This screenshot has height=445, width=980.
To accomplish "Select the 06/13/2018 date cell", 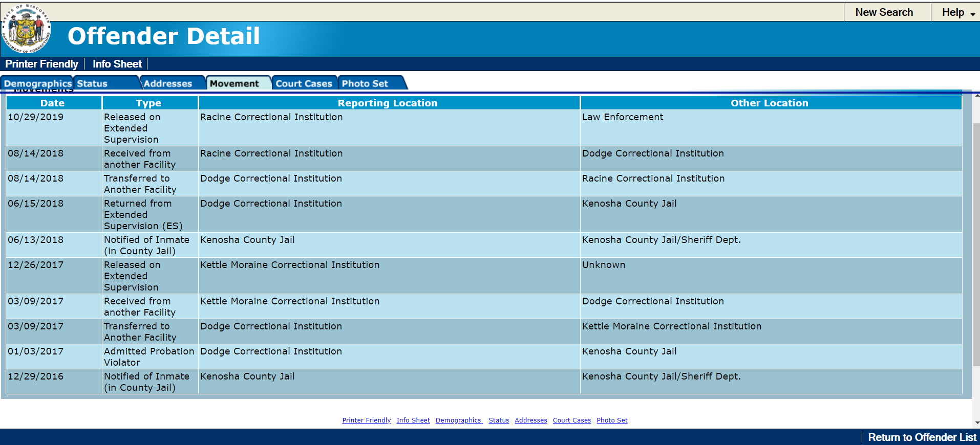I will click(x=54, y=246).
